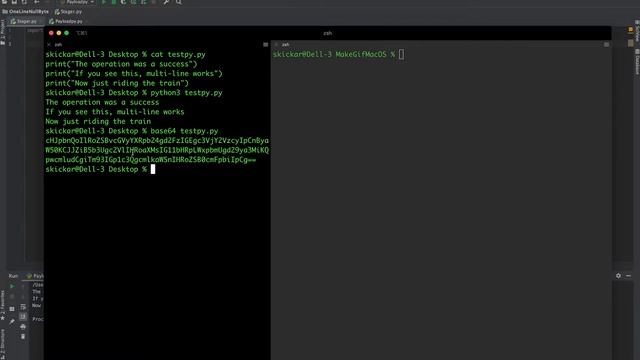640x360 pixels.
Task: Click the save icon in the top toolbar
Action: click(x=14, y=2)
